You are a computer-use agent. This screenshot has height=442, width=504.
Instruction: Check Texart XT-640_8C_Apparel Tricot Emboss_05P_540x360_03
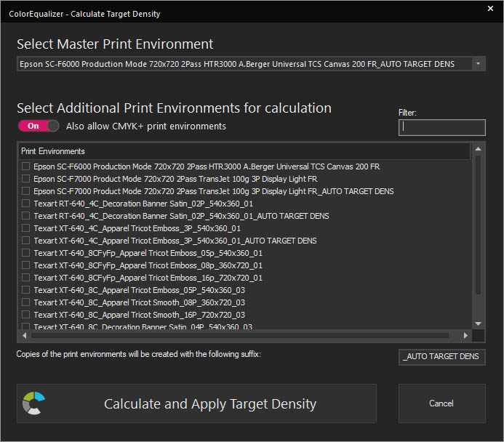[x=25, y=290]
